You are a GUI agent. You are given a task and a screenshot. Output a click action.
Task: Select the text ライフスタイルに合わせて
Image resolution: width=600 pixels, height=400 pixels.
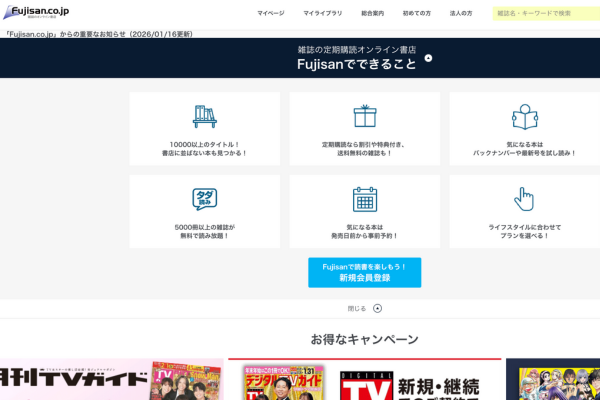(525, 227)
